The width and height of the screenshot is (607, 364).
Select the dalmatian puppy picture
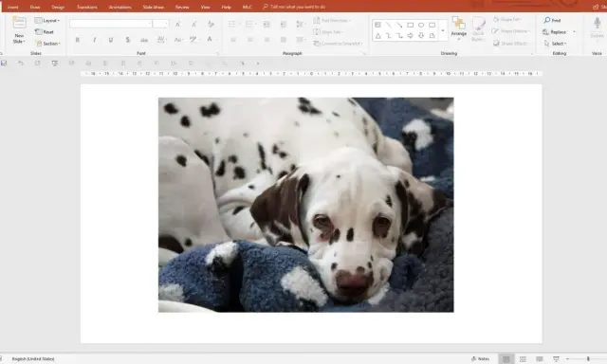(x=305, y=205)
